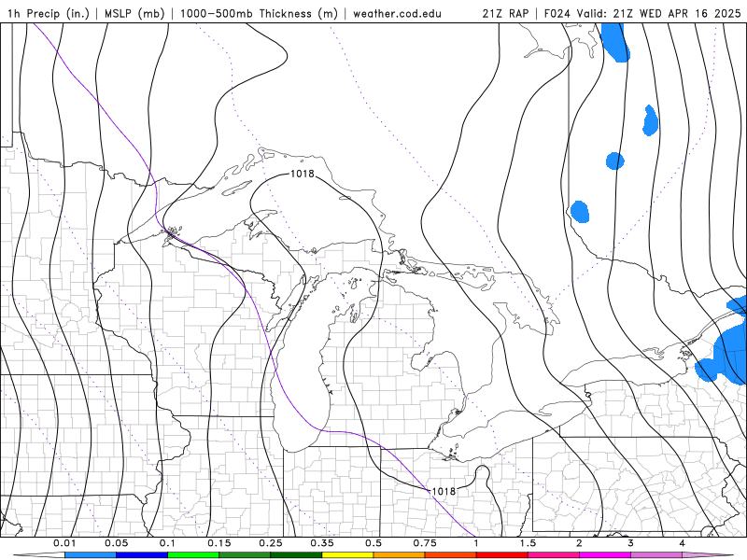Select the light blue 0.01 legend swatch
The image size is (747, 560).
click(x=91, y=555)
